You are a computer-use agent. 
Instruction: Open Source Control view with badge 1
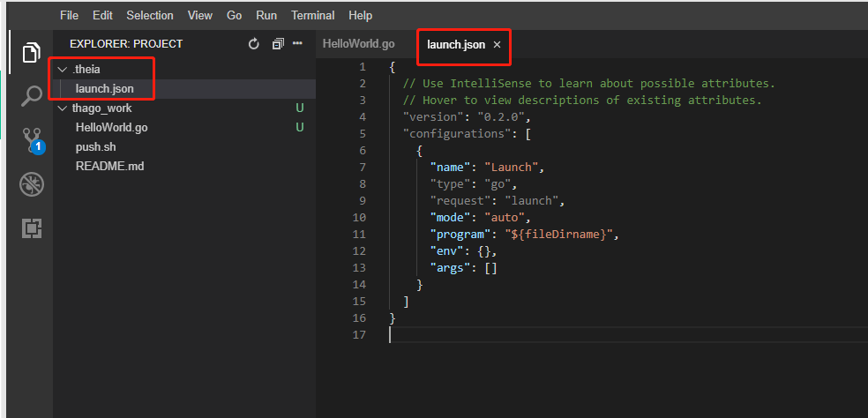point(33,140)
